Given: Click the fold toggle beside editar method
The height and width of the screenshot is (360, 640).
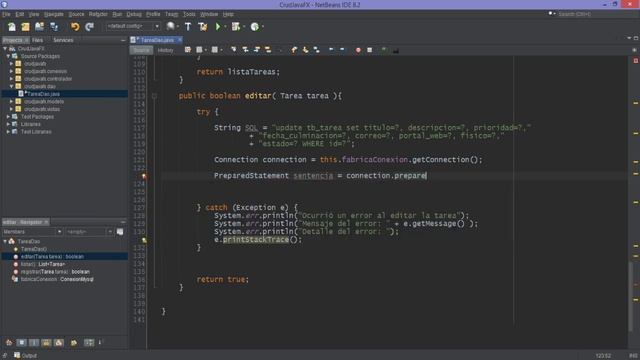Looking at the screenshot, I should 154,96.
